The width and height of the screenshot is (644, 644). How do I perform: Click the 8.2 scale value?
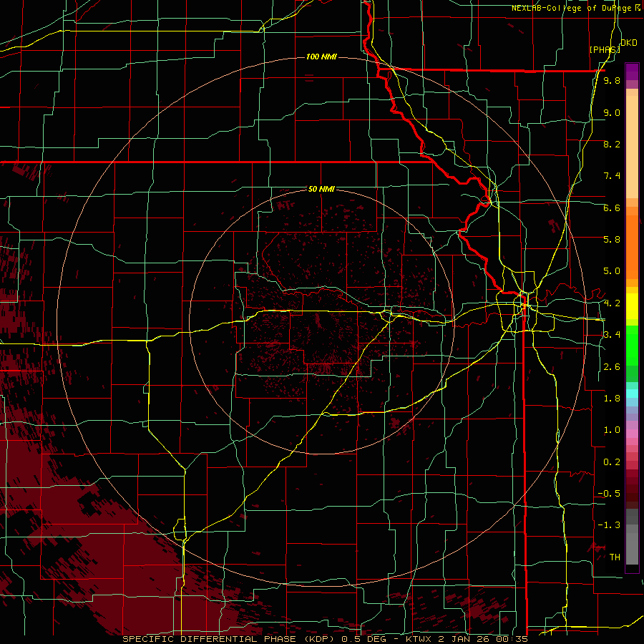point(612,144)
